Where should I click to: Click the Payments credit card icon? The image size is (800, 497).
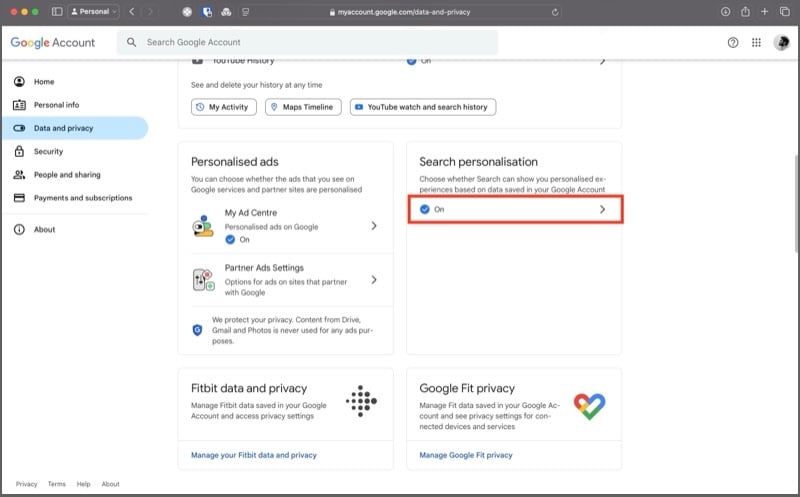(19, 198)
